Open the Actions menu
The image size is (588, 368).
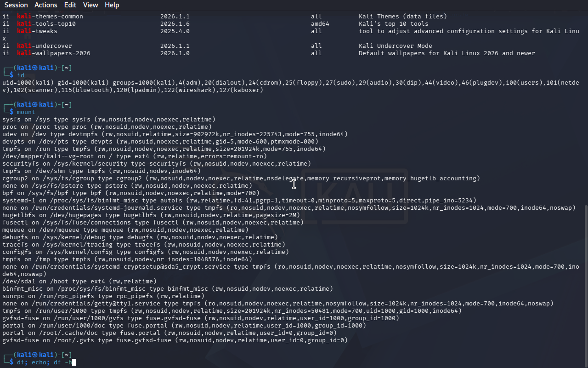click(x=46, y=5)
